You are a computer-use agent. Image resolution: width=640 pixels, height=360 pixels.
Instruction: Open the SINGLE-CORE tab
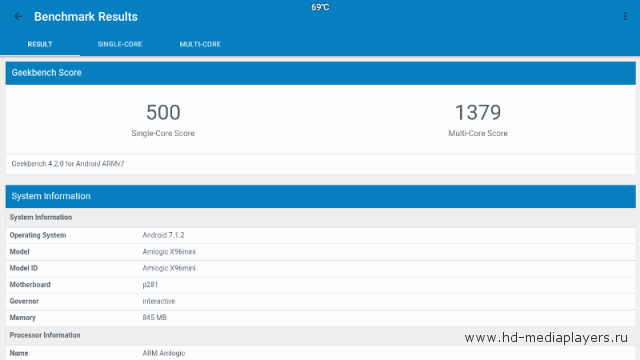click(120, 44)
